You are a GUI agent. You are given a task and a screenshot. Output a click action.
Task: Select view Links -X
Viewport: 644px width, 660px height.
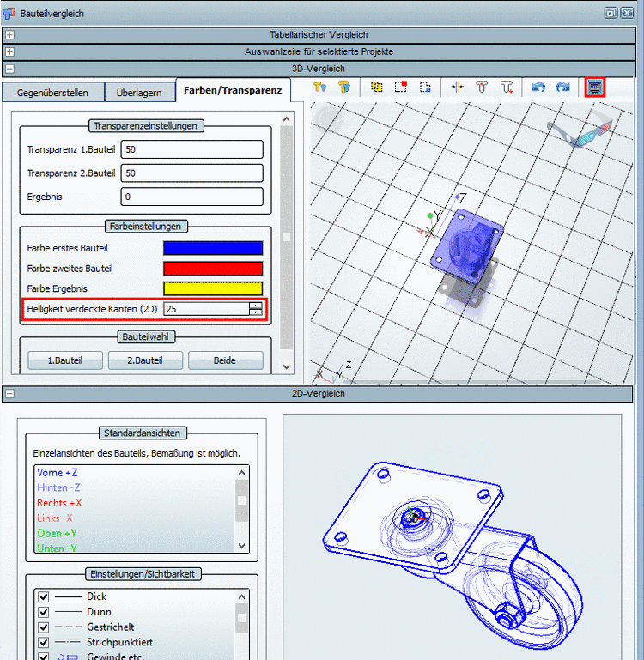click(x=55, y=518)
